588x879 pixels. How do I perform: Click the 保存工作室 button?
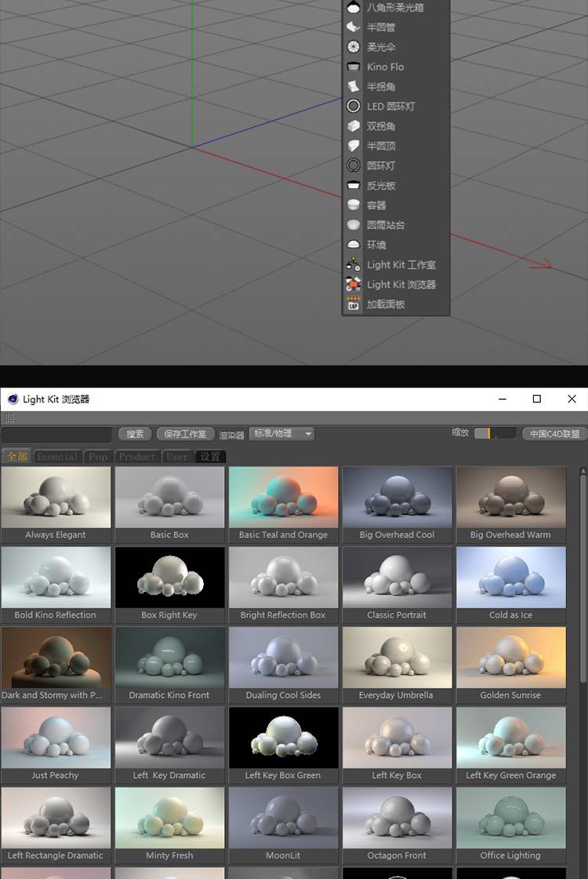point(185,434)
